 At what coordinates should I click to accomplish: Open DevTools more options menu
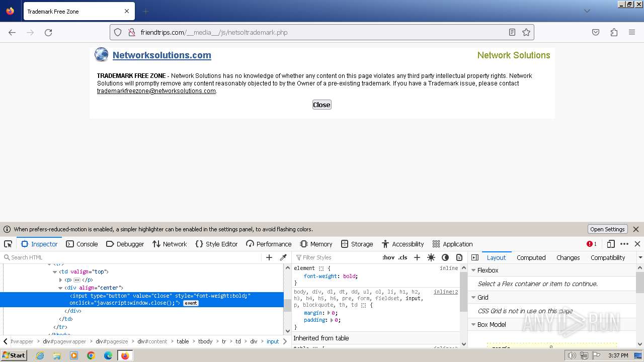pyautogui.click(x=624, y=244)
